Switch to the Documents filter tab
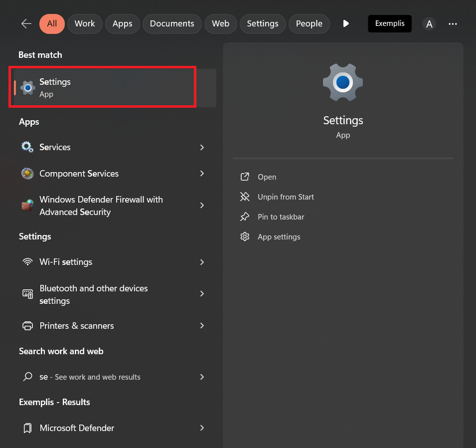The width and height of the screenshot is (476, 448). (x=172, y=24)
